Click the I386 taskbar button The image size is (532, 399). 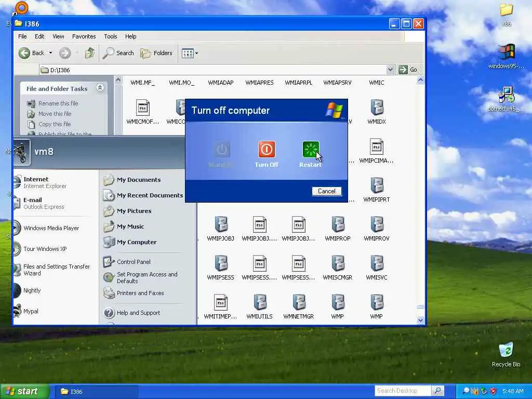point(96,392)
